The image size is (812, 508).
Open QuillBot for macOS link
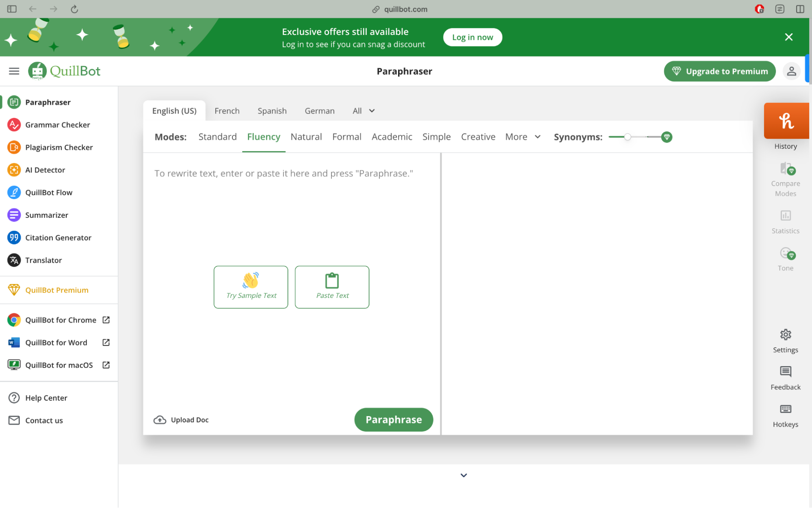click(59, 365)
